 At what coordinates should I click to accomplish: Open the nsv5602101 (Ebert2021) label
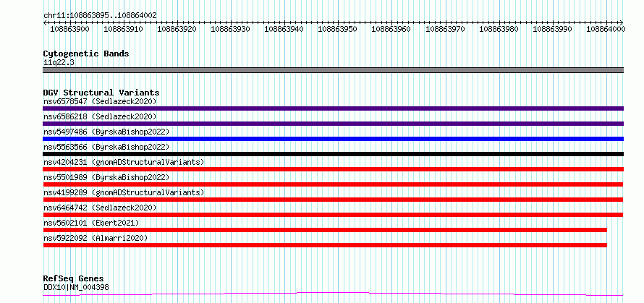coord(91,223)
